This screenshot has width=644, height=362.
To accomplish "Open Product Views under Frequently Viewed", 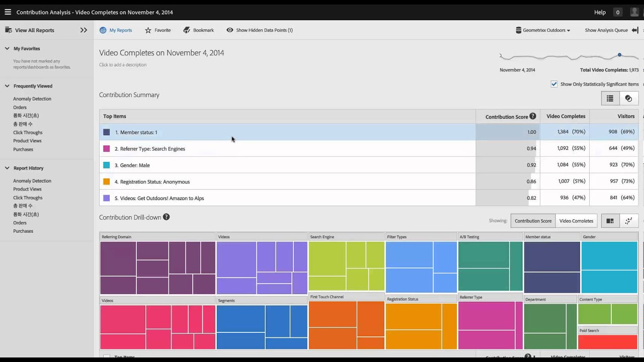I will tap(27, 141).
